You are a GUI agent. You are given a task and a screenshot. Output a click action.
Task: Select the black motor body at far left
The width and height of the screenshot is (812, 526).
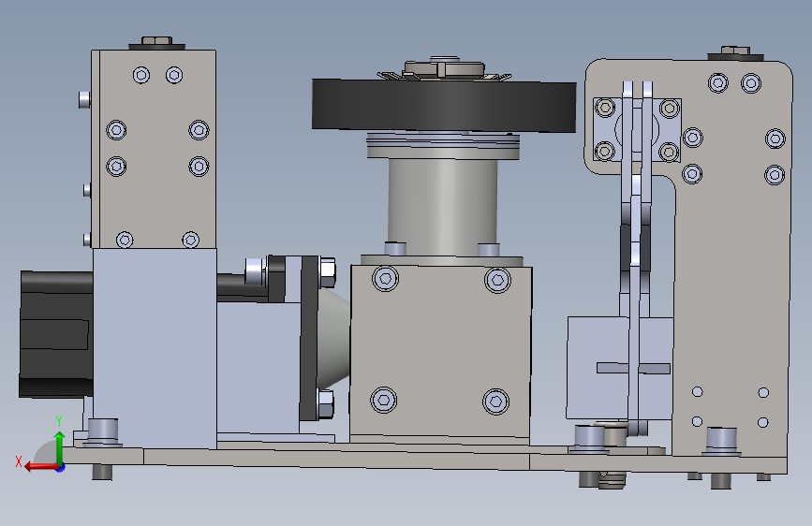click(x=54, y=334)
